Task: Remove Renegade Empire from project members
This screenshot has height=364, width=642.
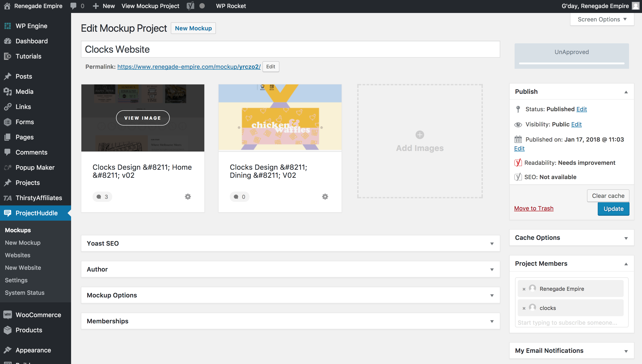Action: (x=524, y=289)
